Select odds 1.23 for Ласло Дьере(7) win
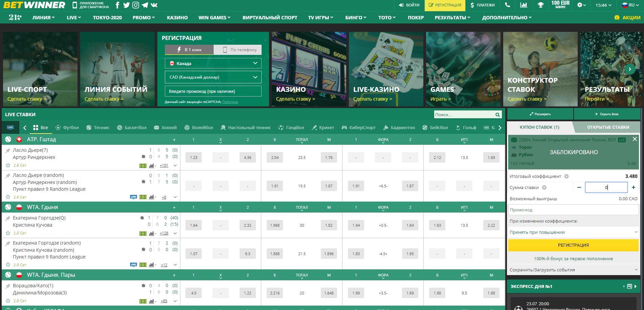644x310 pixels. pyautogui.click(x=194, y=158)
